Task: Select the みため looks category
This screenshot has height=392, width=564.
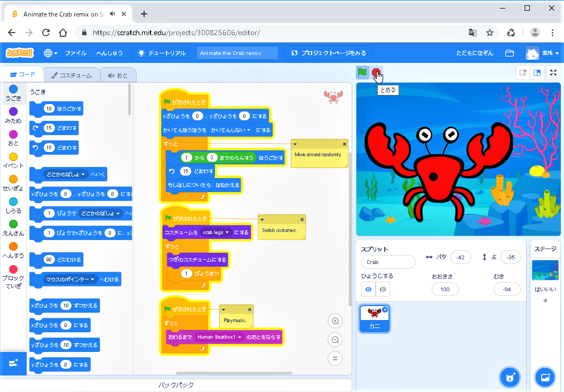Action: coord(13,115)
